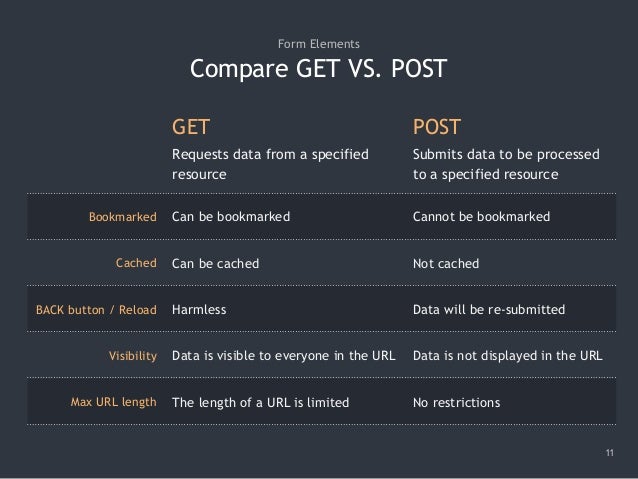Click the "Not cached" cell
The image size is (638, 479).
[446, 264]
